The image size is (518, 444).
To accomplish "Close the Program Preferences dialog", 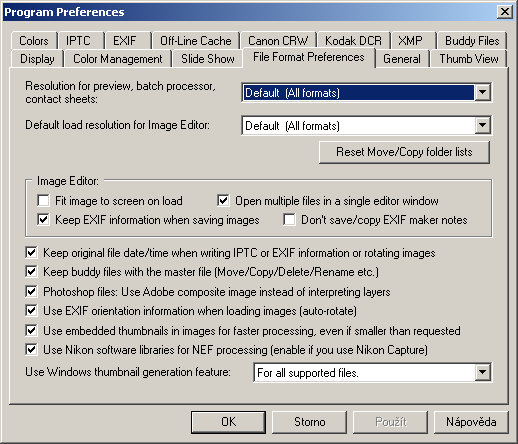I will [x=505, y=12].
